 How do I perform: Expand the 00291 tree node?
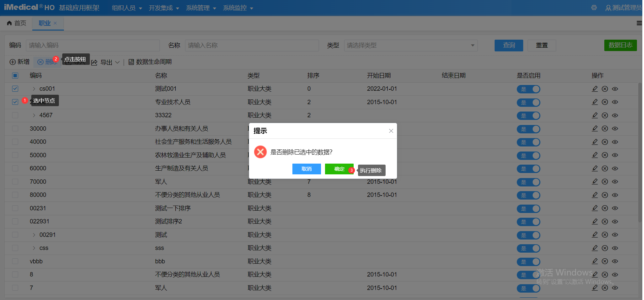coord(34,235)
